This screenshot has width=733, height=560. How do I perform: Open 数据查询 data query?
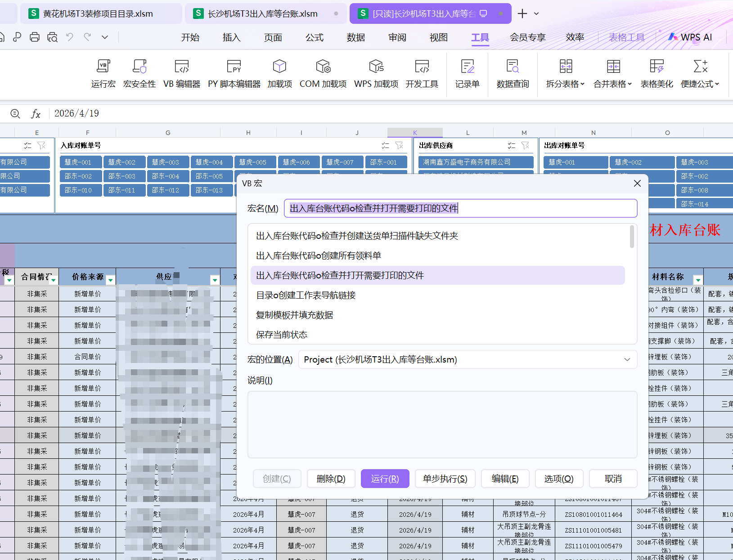pyautogui.click(x=513, y=74)
